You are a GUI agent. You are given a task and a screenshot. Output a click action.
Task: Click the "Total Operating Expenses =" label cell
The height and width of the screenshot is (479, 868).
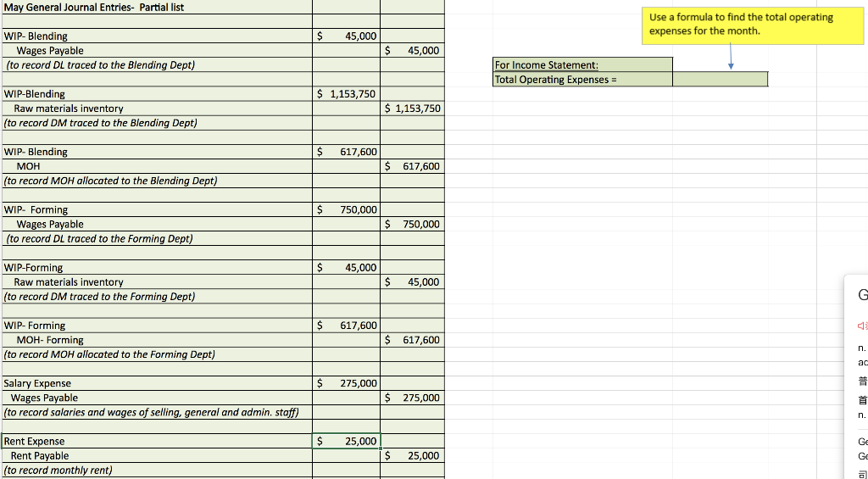(x=583, y=79)
